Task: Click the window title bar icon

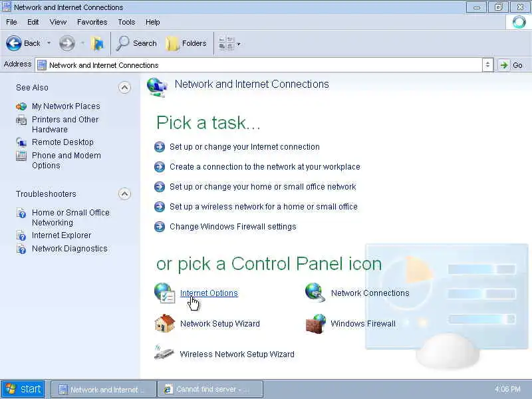Action: point(7,7)
